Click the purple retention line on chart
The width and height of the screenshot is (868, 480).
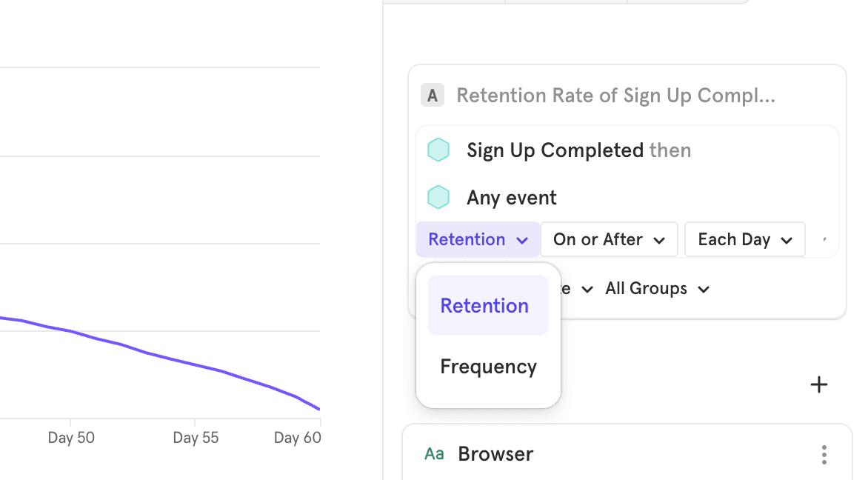click(170, 358)
